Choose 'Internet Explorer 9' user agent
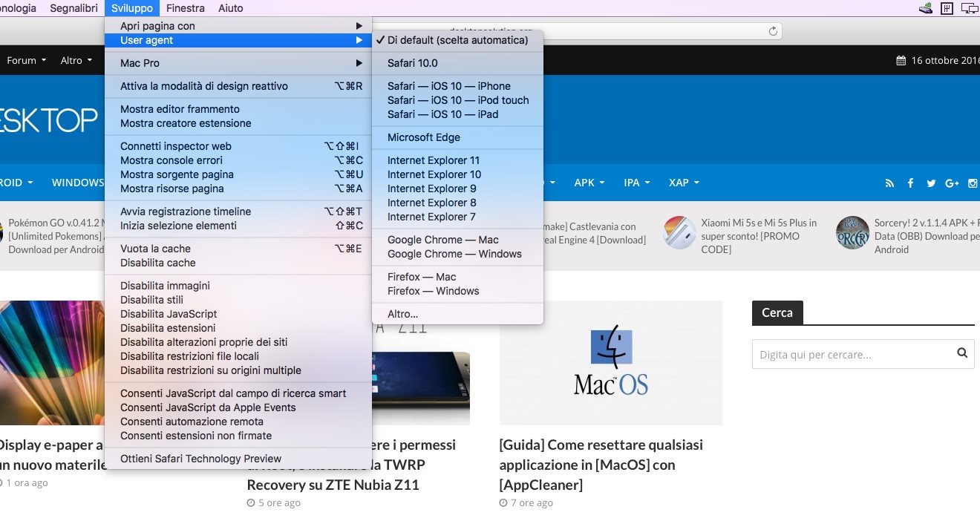Viewport: 980px width, 521px height. pos(457,189)
